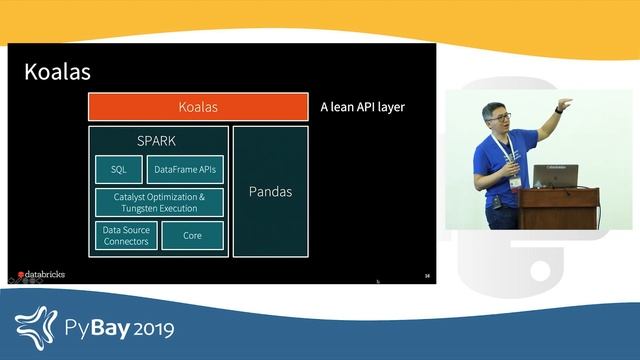Screen dimensions: 640x360
Task: Click the PyBay starfish logo
Action: tap(36, 328)
